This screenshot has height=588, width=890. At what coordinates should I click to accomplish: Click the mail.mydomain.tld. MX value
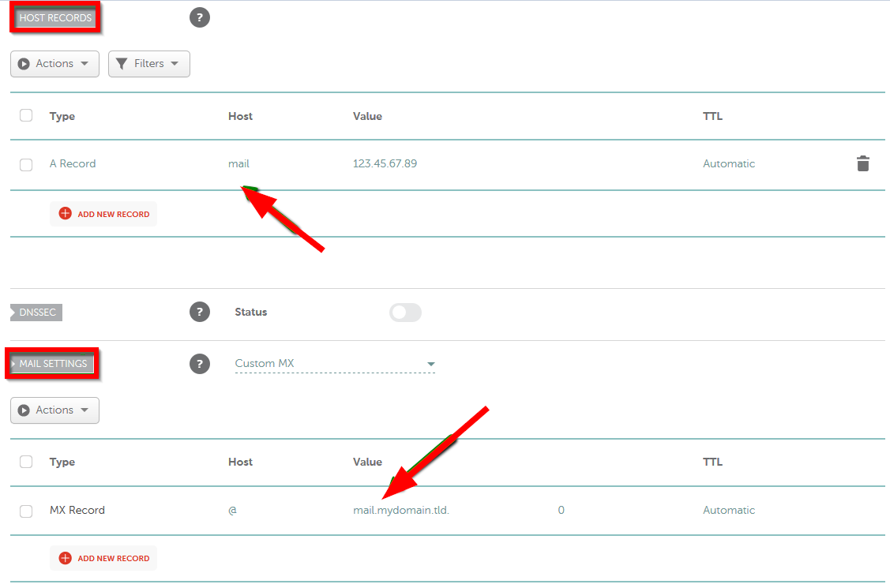(x=401, y=511)
